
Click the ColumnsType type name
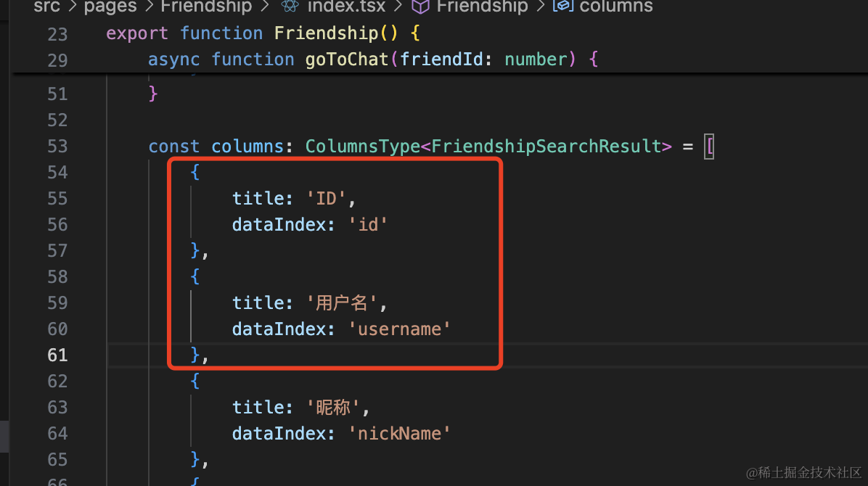click(x=362, y=146)
